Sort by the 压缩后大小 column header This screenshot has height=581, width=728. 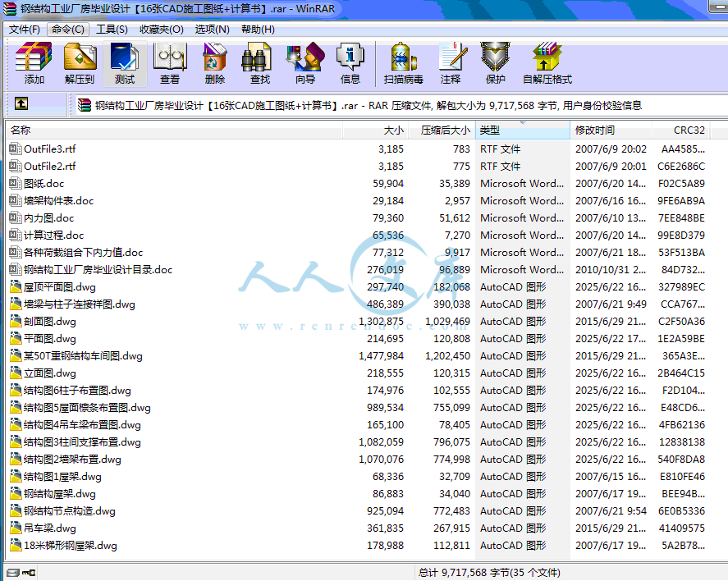442,130
